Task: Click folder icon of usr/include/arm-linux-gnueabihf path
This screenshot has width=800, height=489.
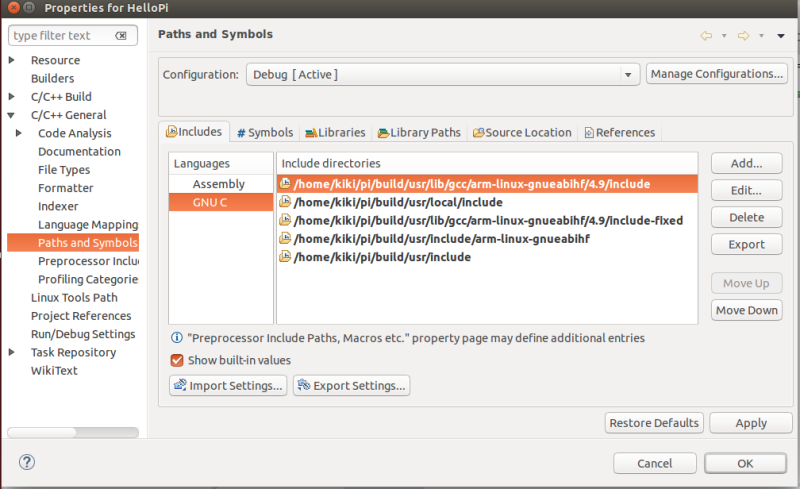Action: pos(285,238)
